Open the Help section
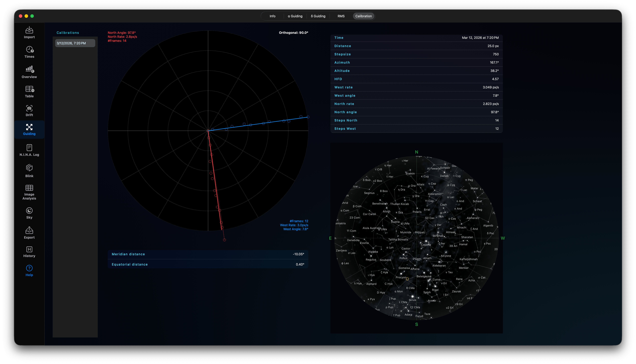 click(x=29, y=271)
